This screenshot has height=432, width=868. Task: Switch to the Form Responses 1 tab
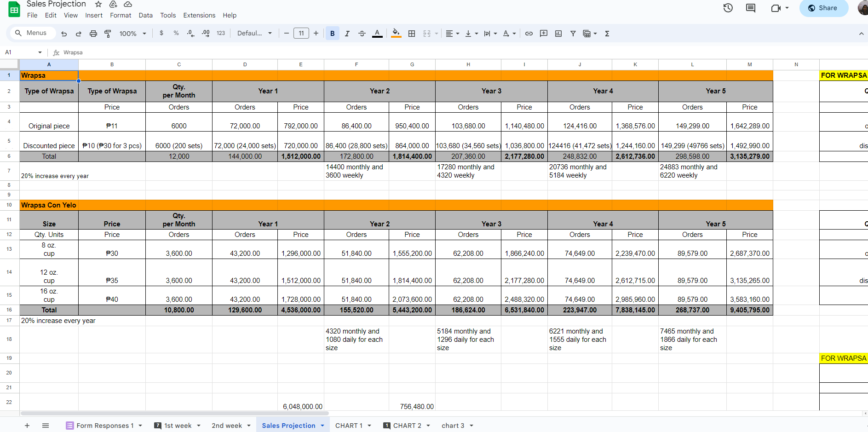[105, 426]
